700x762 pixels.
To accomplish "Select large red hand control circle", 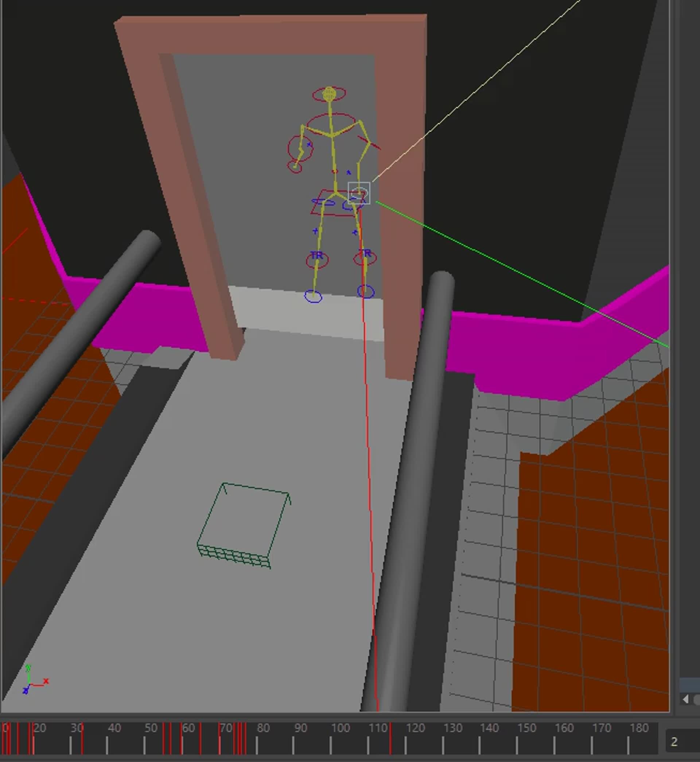I will [300, 149].
